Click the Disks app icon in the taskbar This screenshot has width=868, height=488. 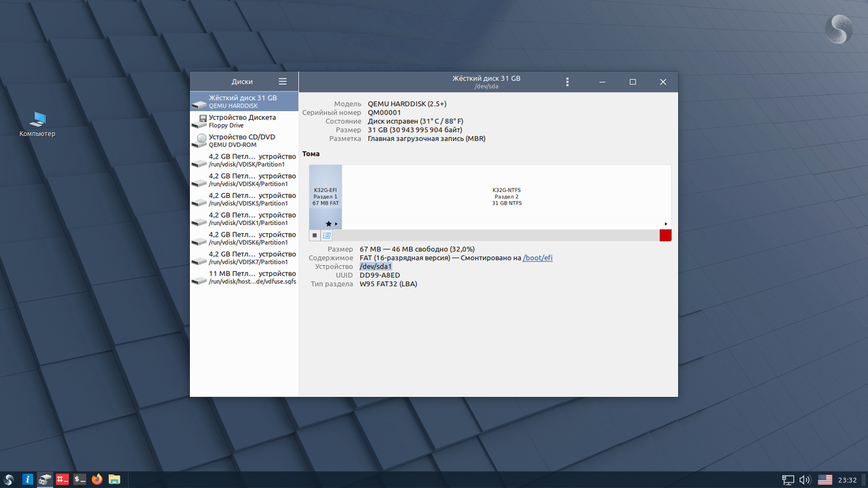45,480
